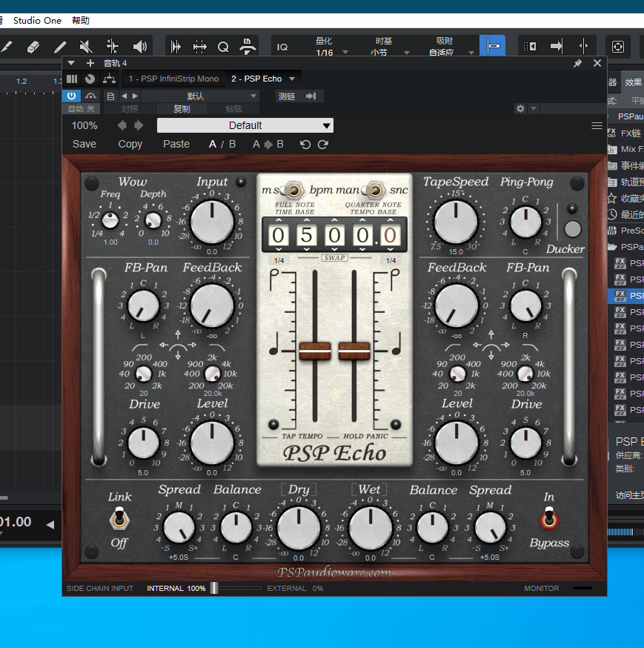The width and height of the screenshot is (644, 648).
Task: Click the automation mode curve icon
Action: [90, 96]
